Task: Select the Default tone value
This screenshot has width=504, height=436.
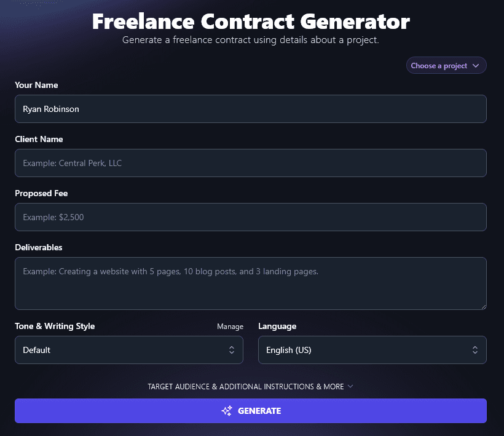Action: point(37,349)
